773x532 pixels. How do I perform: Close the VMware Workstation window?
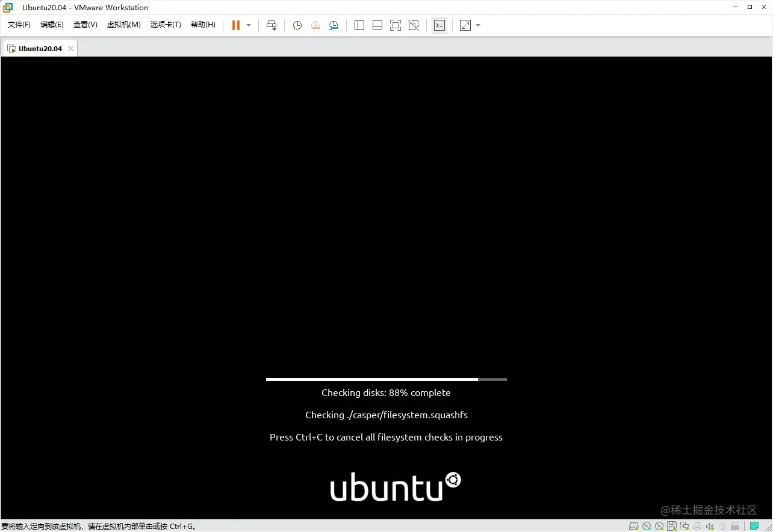(765, 7)
